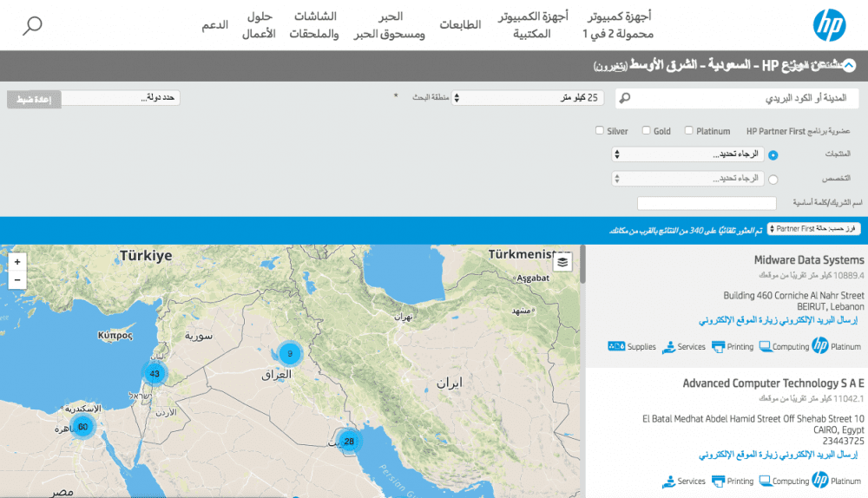Click the 10889.4 km distance text
The width and height of the screenshot is (868, 498).
click(811, 275)
